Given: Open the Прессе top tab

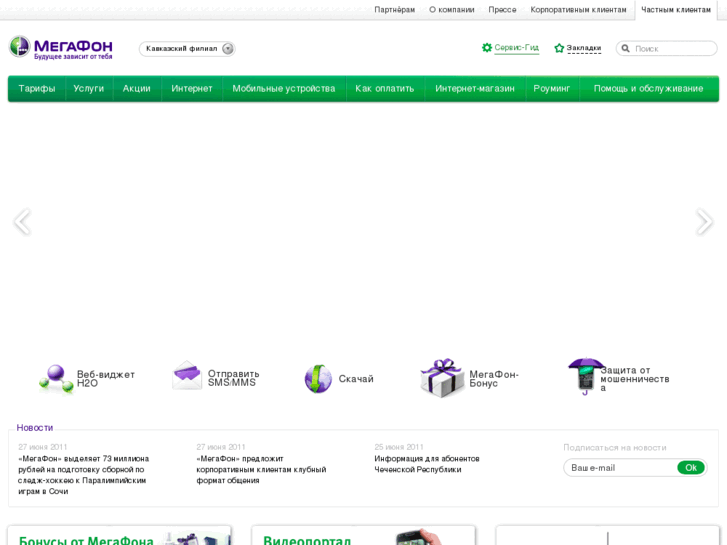Looking at the screenshot, I should point(502,10).
